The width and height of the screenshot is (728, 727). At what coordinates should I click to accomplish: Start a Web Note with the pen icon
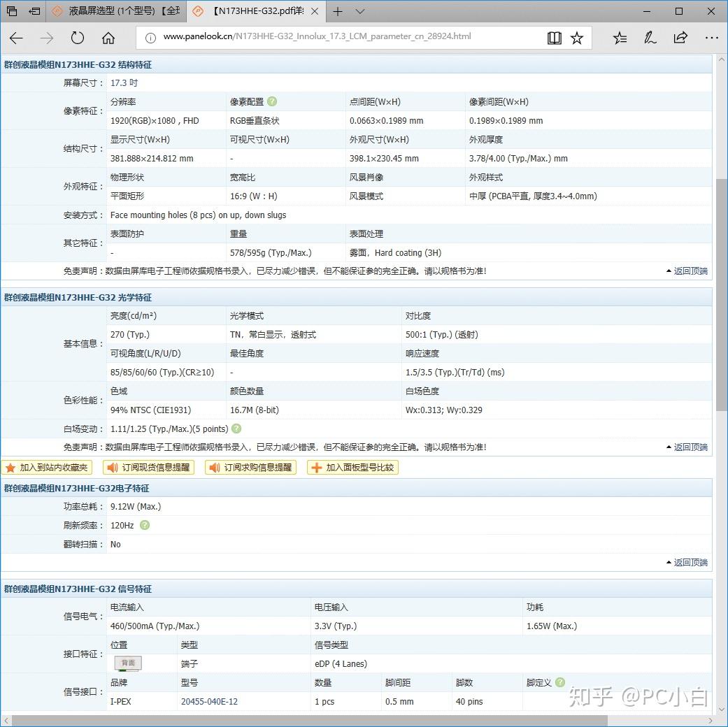coord(650,38)
